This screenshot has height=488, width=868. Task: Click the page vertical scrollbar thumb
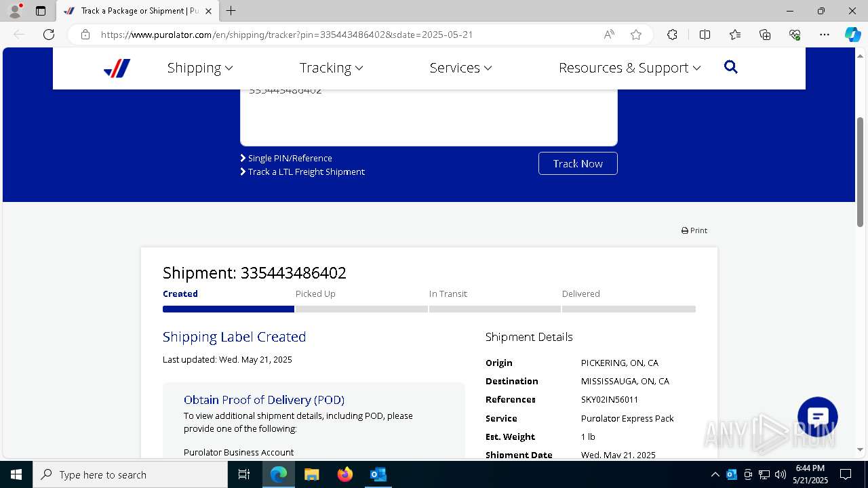coord(860,172)
